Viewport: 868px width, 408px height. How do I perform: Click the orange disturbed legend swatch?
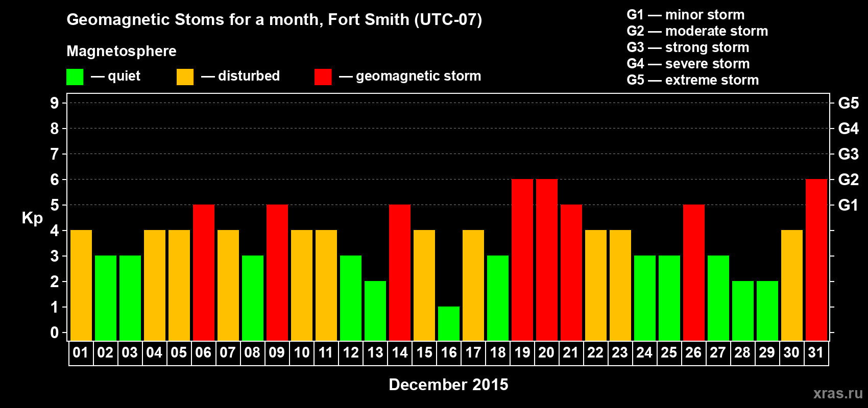point(185,77)
